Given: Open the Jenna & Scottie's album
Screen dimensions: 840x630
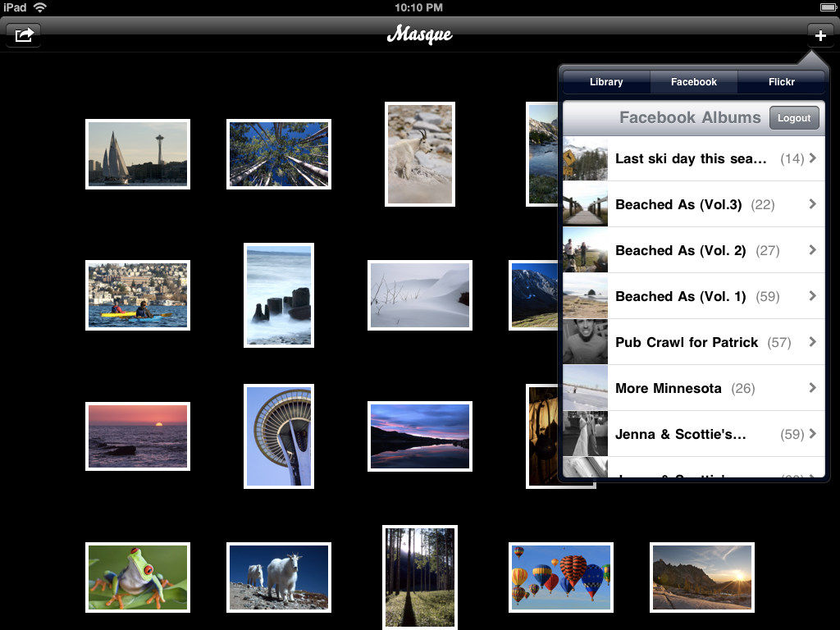Looking at the screenshot, I should (694, 435).
